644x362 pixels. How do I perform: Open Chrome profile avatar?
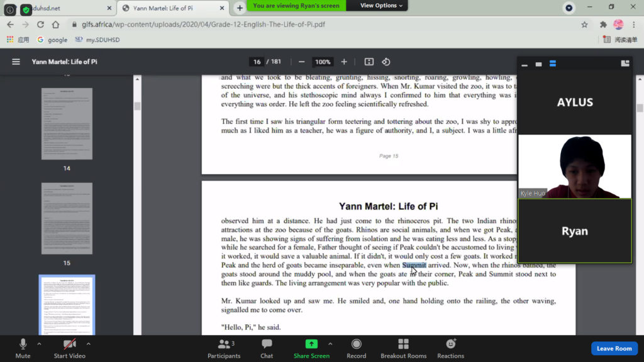coord(618,25)
